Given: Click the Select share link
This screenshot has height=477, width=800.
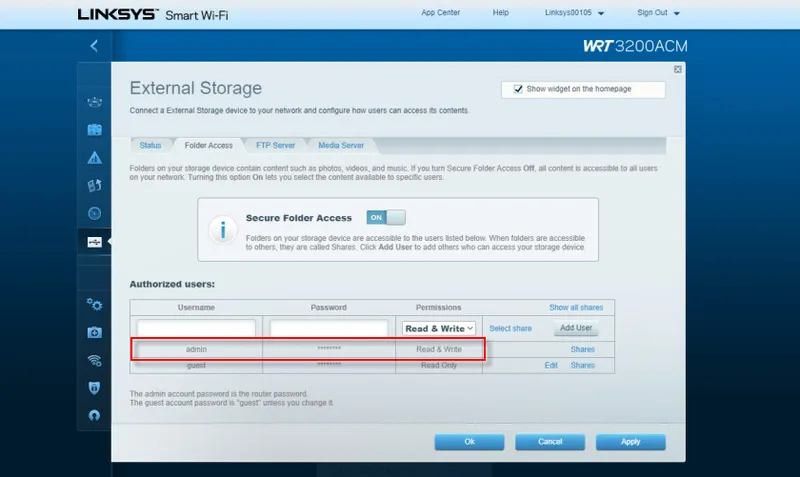Looking at the screenshot, I should pyautogui.click(x=510, y=329).
